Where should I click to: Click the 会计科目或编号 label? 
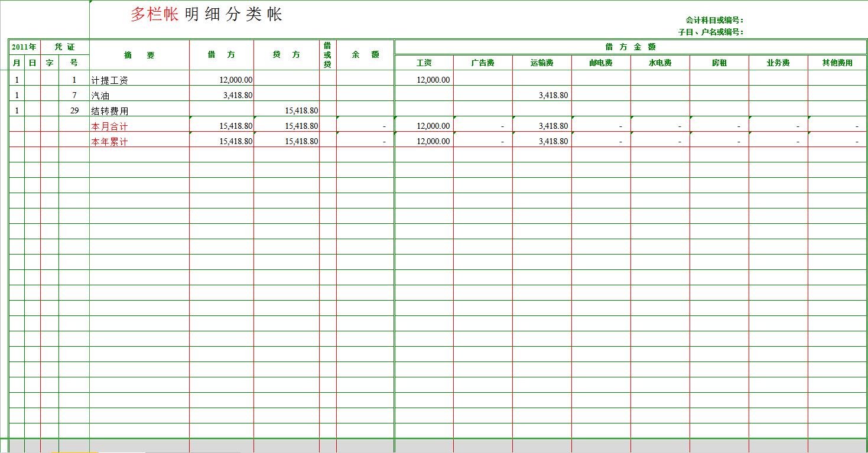714,18
